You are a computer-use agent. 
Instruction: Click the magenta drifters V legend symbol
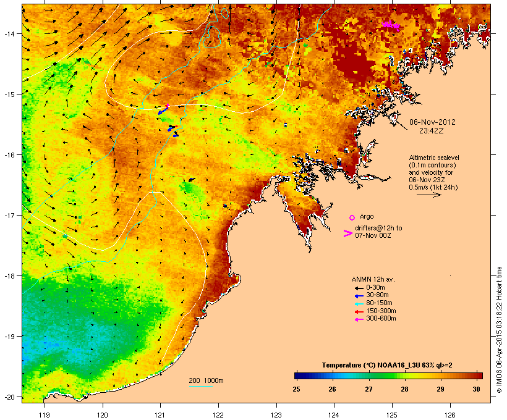347,233
